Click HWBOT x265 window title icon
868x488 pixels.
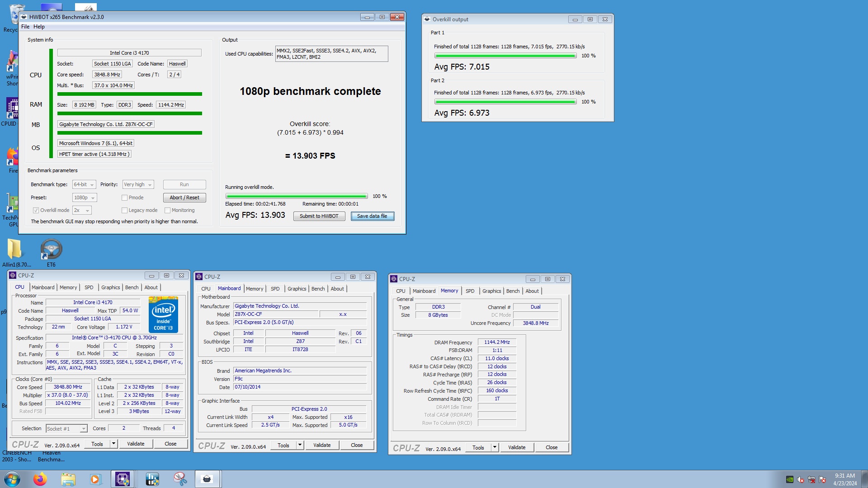pyautogui.click(x=24, y=17)
